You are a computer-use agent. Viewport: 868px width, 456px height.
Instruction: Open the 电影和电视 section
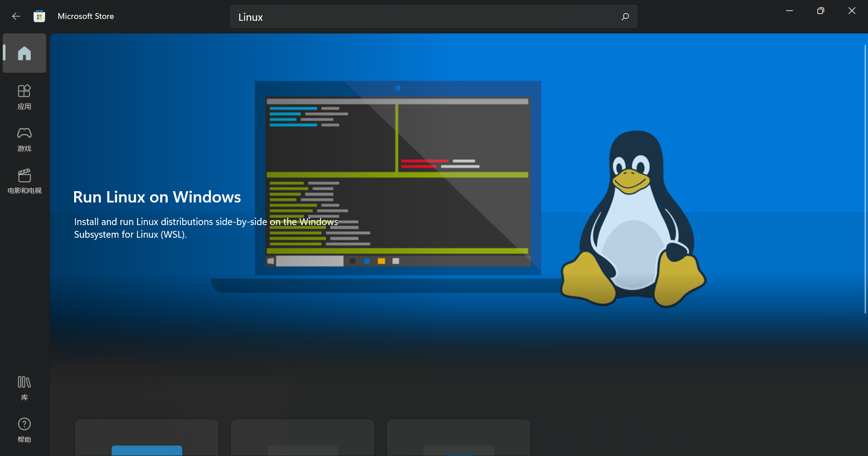24,181
